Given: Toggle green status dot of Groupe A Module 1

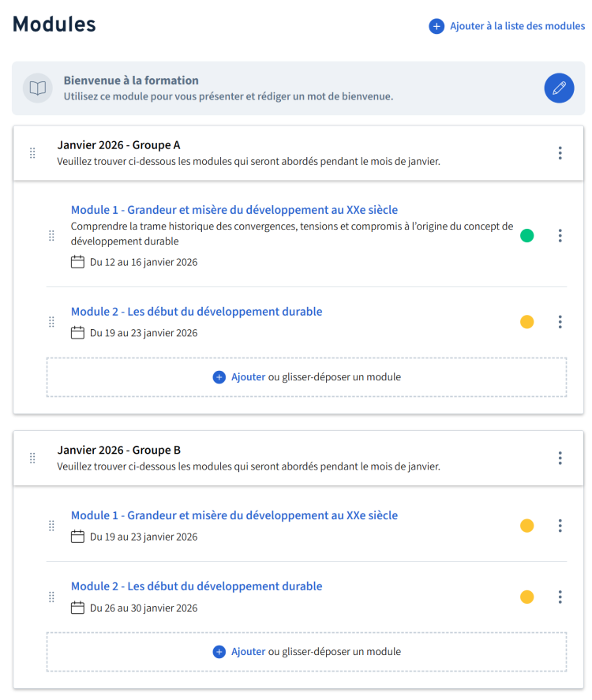Looking at the screenshot, I should pos(527,235).
